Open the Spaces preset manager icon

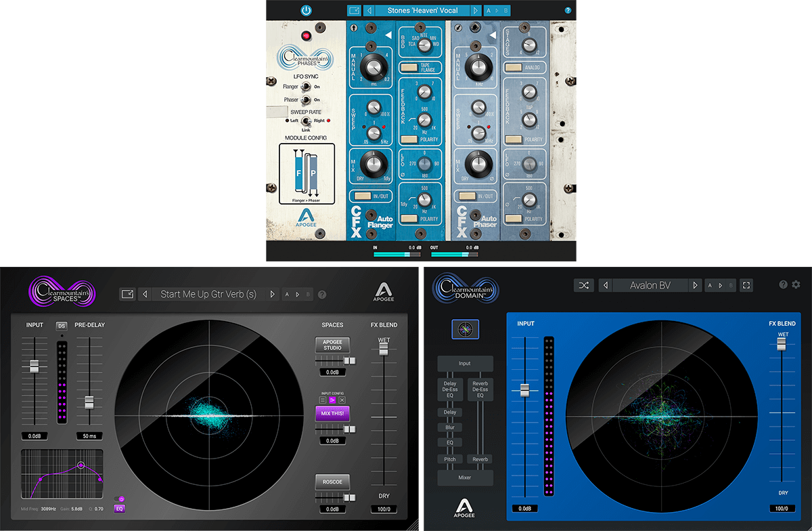[127, 294]
